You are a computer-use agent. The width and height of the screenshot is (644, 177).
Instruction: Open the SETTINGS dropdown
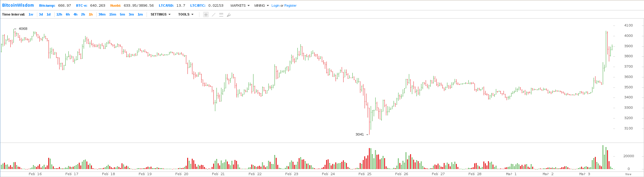click(x=160, y=14)
